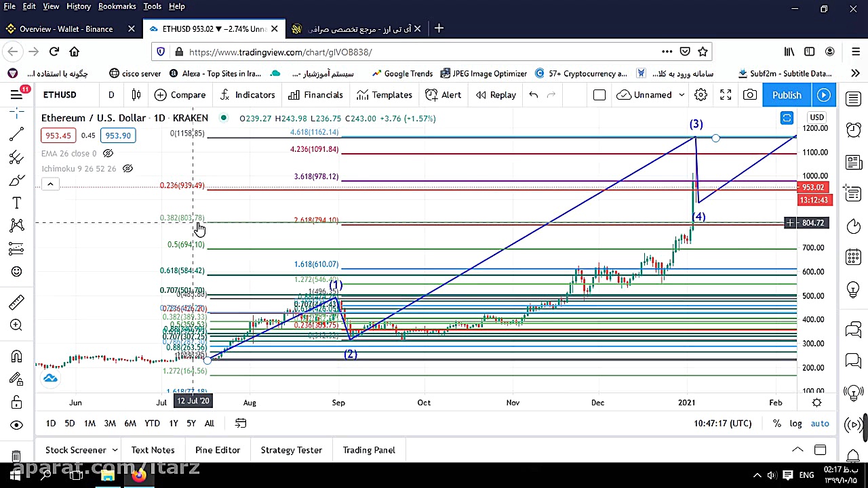Open the Indicators dialog

pos(247,95)
